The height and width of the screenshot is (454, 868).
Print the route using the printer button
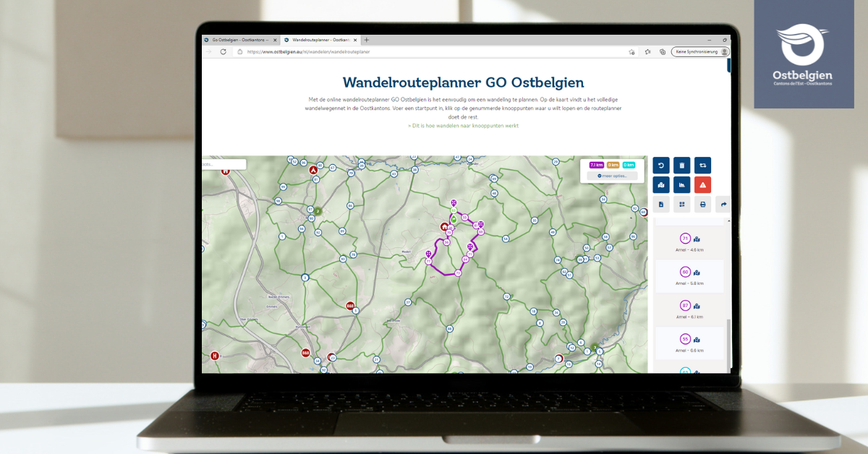click(x=702, y=205)
